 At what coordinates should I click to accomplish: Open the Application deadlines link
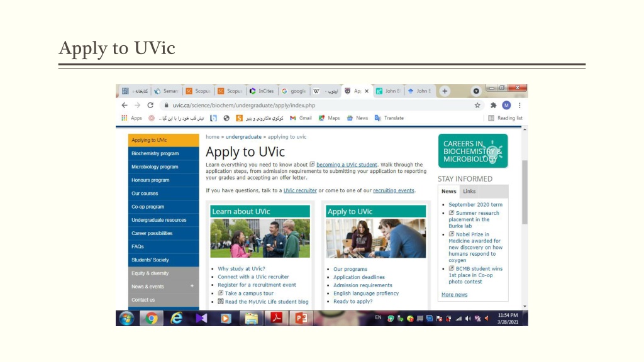(359, 277)
